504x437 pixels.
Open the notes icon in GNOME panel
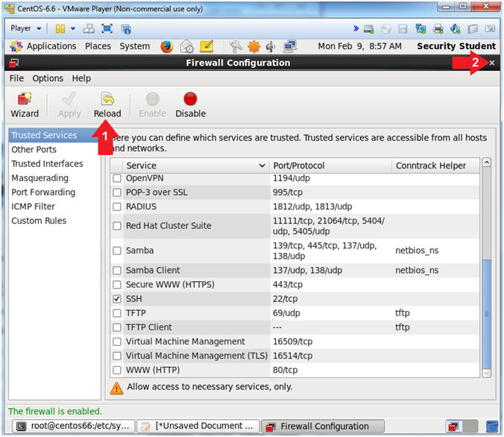coord(207,47)
